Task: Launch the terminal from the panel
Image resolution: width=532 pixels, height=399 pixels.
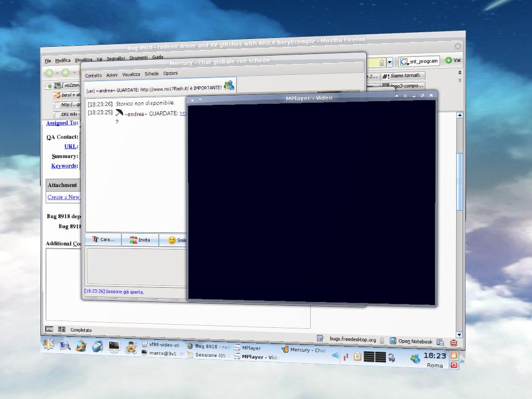Action: pos(114,346)
